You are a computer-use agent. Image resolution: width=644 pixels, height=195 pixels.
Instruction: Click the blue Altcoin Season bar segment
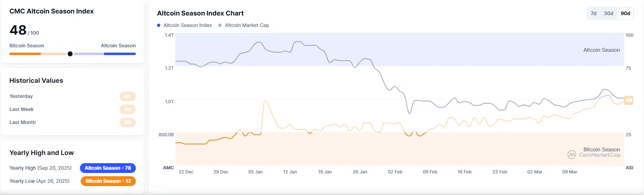120,54
